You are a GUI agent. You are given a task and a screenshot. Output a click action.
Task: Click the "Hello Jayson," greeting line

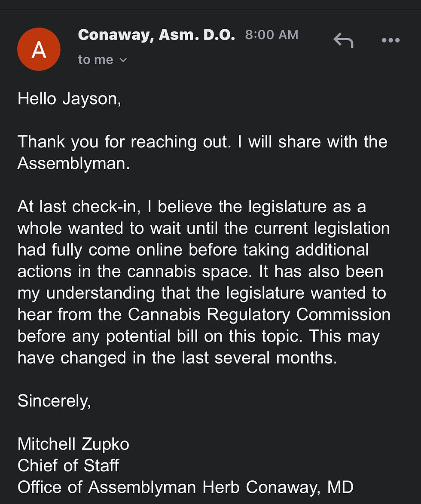(69, 99)
